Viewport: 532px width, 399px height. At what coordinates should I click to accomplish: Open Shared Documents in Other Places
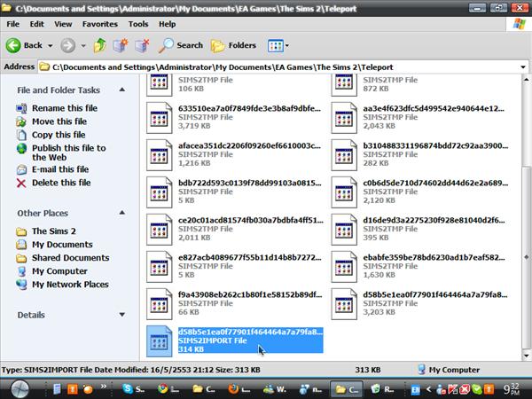[x=70, y=258]
